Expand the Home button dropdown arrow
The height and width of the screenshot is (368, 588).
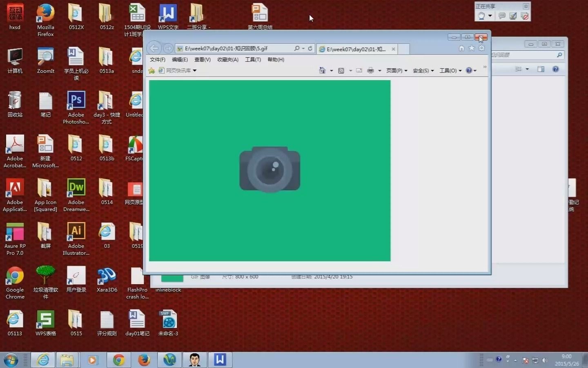click(x=331, y=71)
